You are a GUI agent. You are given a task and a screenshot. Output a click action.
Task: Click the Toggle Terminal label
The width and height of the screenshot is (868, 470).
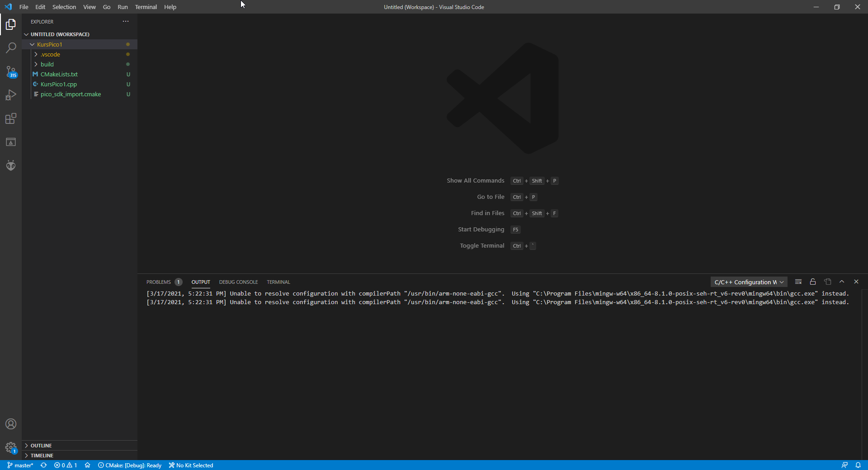[x=482, y=245]
